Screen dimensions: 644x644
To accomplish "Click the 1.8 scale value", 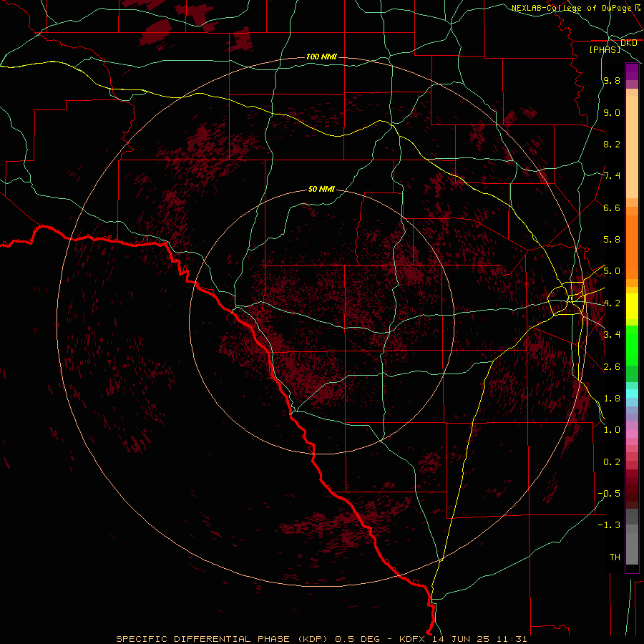I will click(x=612, y=399).
